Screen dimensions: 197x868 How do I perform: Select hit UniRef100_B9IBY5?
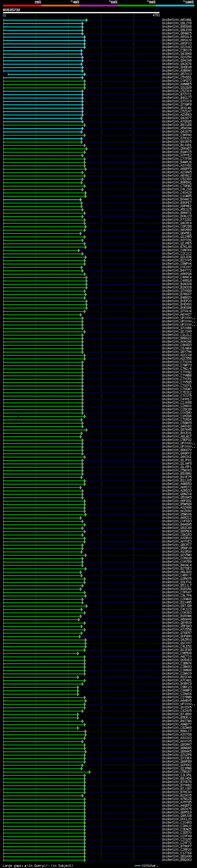(177, 142)
